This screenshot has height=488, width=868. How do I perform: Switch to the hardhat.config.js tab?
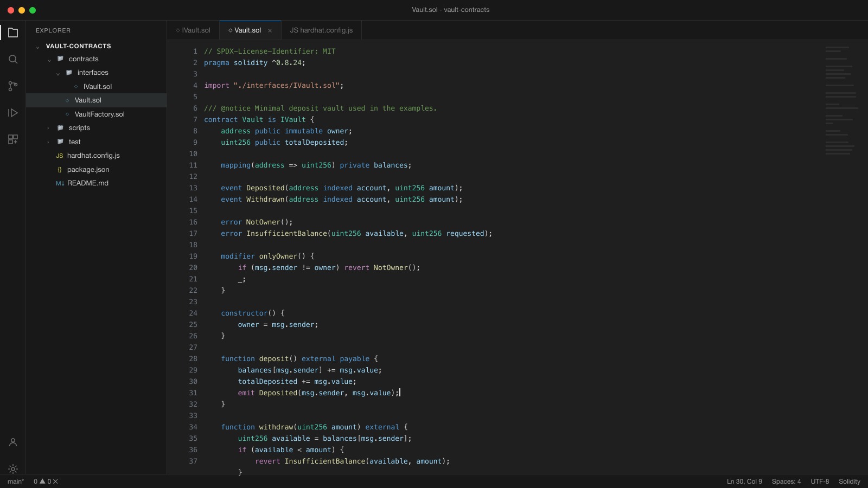click(321, 30)
